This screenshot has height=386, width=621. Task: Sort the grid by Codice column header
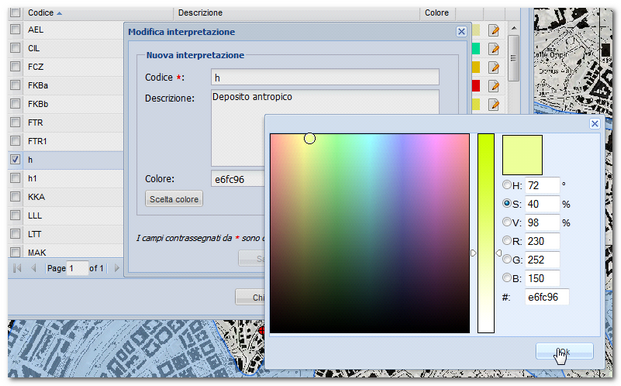click(x=98, y=13)
